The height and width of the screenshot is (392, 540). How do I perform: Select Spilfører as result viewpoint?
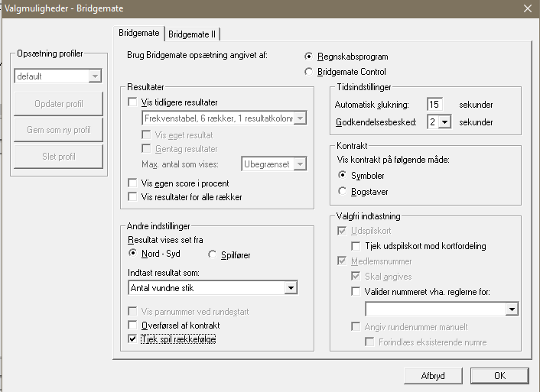click(x=213, y=254)
